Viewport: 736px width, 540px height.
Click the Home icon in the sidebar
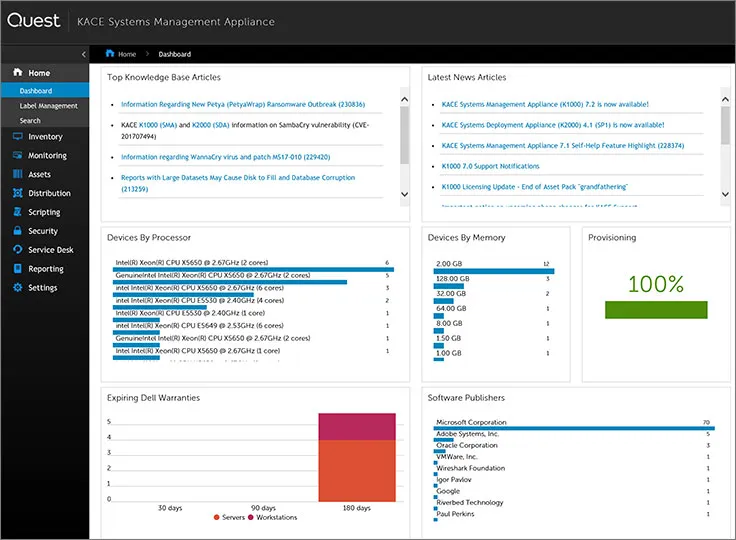[x=17, y=72]
